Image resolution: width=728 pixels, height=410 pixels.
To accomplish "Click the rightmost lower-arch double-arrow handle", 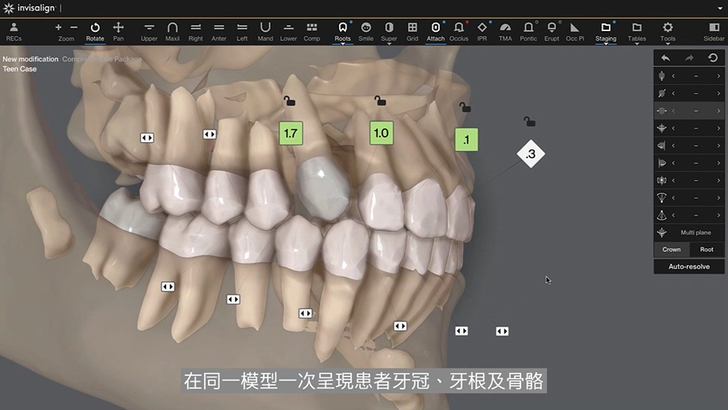I will pyautogui.click(x=502, y=331).
